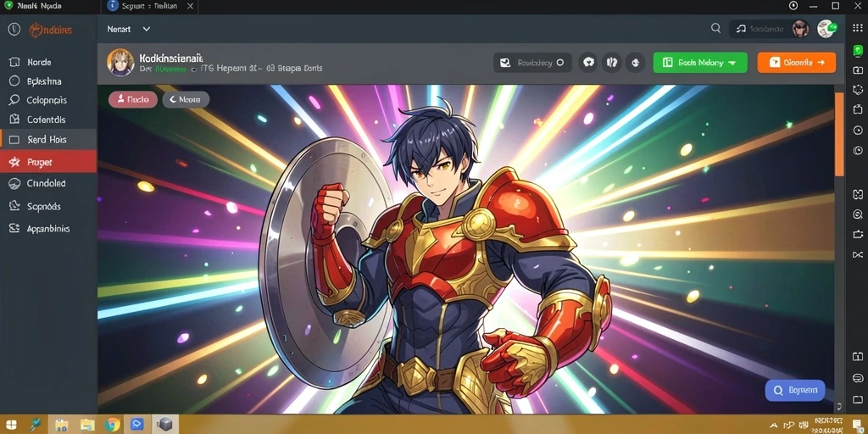The width and height of the screenshot is (868, 434).
Task: Open the Send Hois sidebar item
Action: 48,140
